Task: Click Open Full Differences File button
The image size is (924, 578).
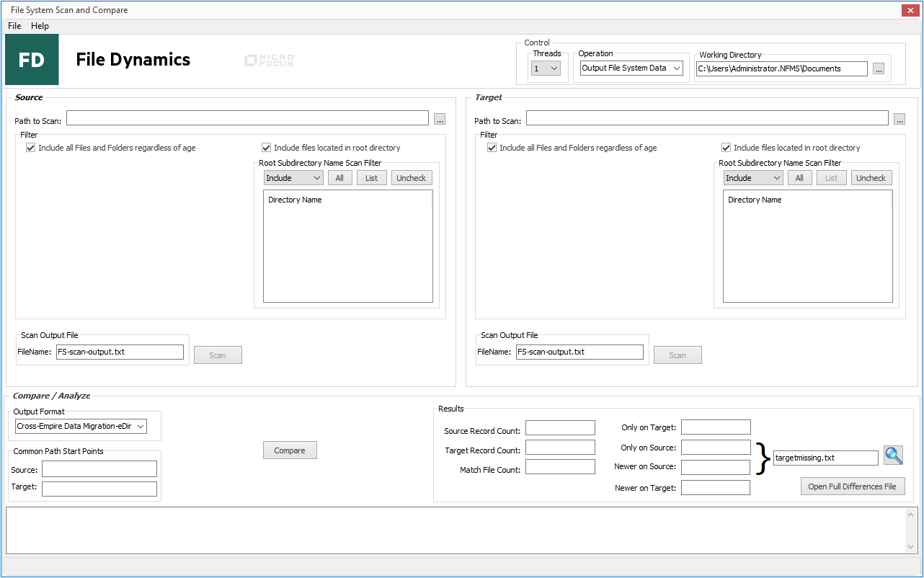Action: click(852, 486)
